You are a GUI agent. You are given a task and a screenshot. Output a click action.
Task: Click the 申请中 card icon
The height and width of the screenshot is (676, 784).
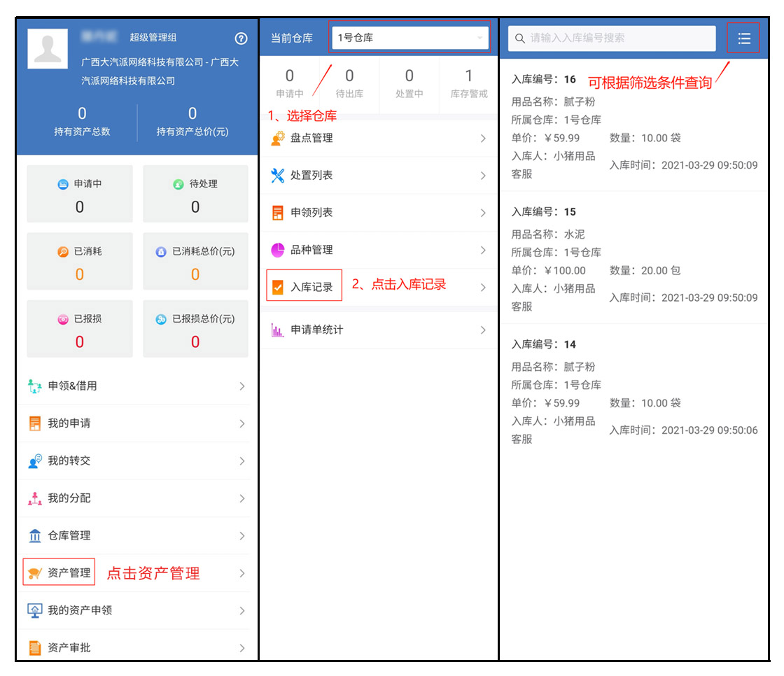62,184
